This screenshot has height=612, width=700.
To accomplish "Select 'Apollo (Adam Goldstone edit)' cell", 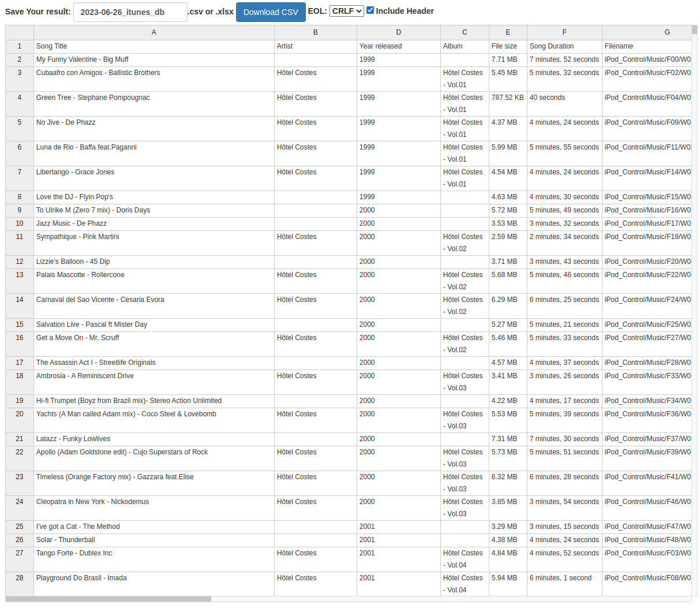I will (154, 458).
